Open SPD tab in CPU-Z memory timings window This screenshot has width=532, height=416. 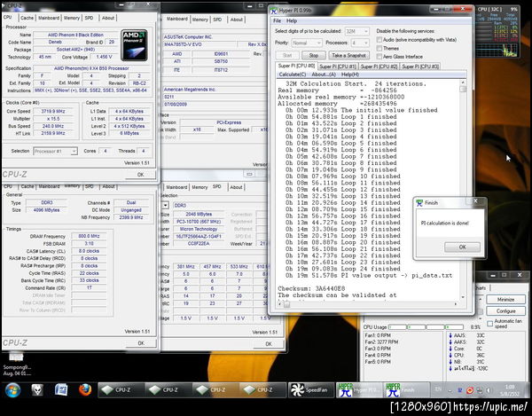(89, 186)
